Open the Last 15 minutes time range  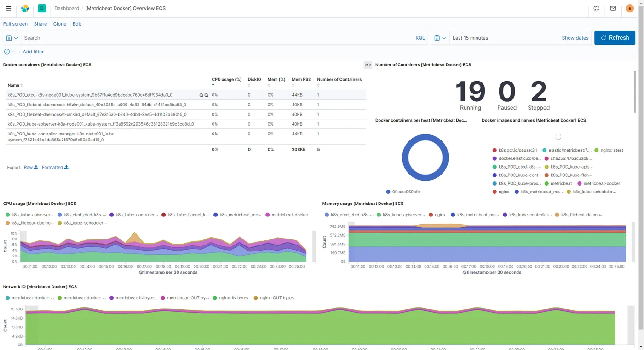click(470, 38)
